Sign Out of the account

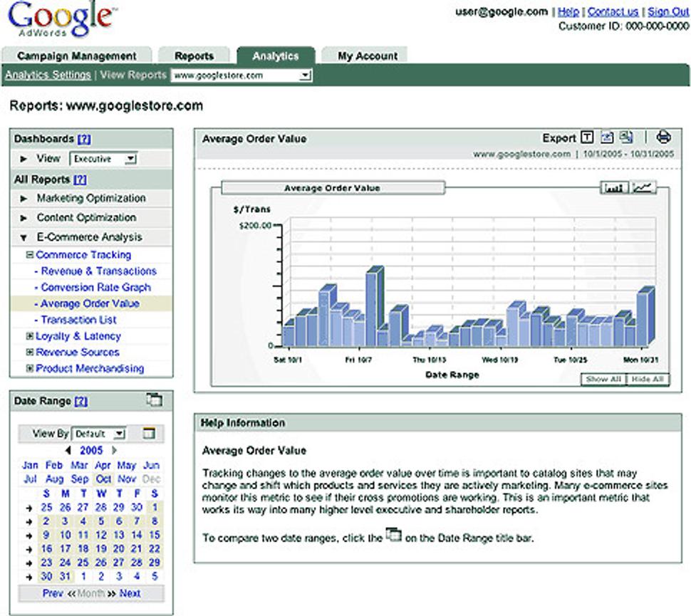pos(668,12)
